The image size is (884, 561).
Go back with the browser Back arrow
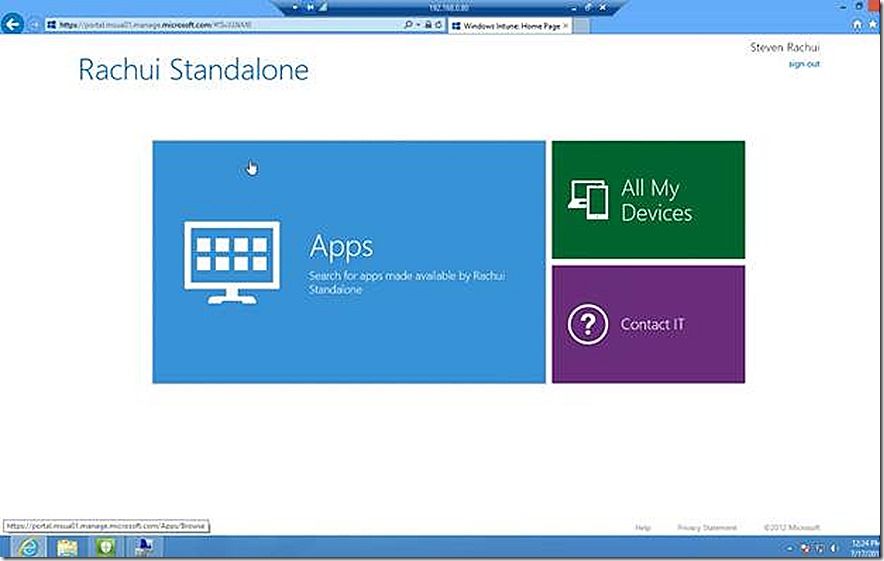(12, 24)
